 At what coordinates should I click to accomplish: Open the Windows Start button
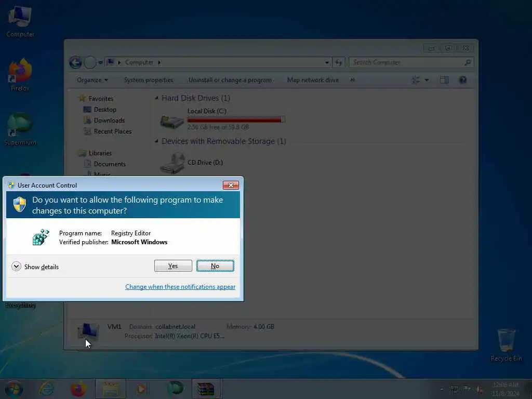tap(14, 389)
